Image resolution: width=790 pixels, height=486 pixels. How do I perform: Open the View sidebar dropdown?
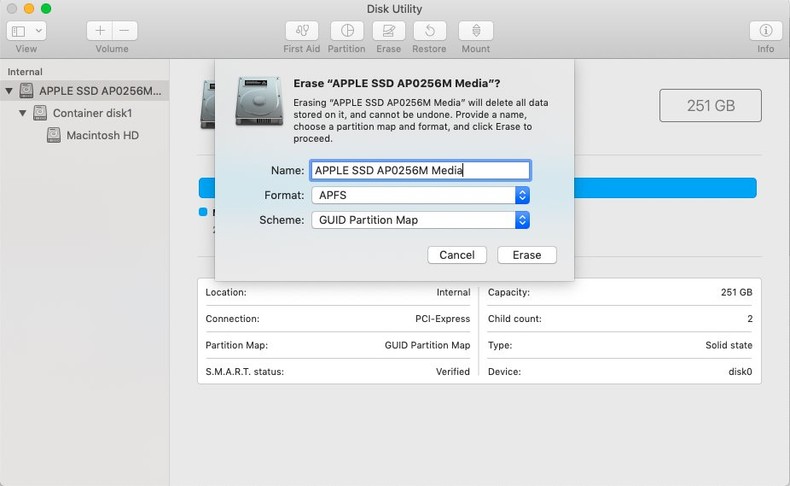25,31
